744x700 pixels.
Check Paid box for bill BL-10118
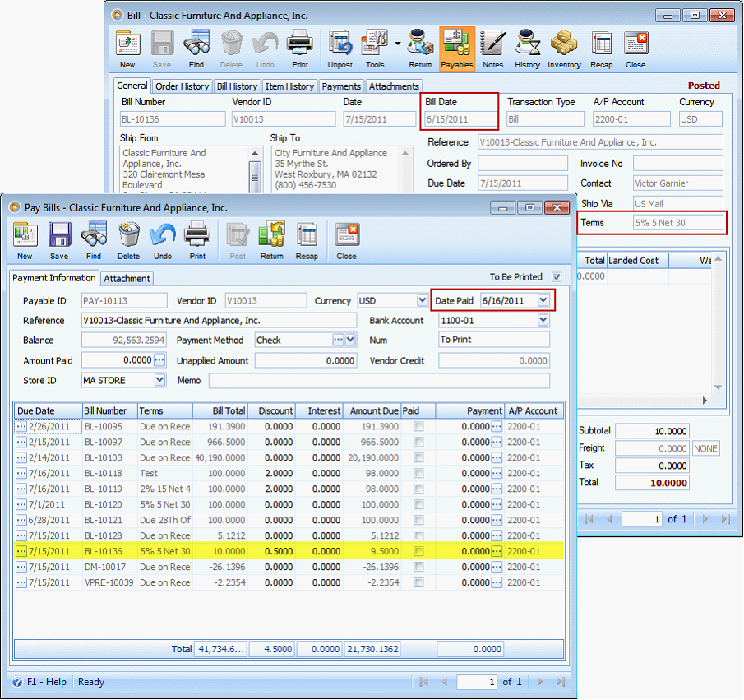tap(418, 474)
